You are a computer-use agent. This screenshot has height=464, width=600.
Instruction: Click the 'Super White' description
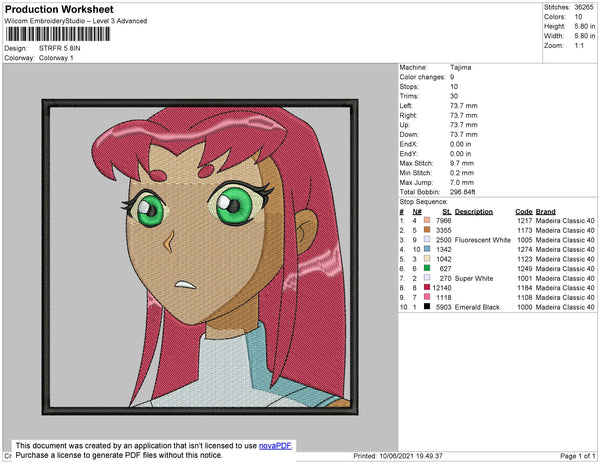coord(474,278)
